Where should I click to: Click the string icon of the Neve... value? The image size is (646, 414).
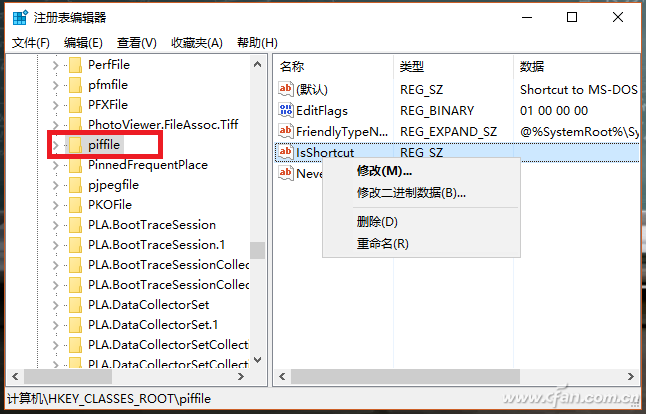286,173
